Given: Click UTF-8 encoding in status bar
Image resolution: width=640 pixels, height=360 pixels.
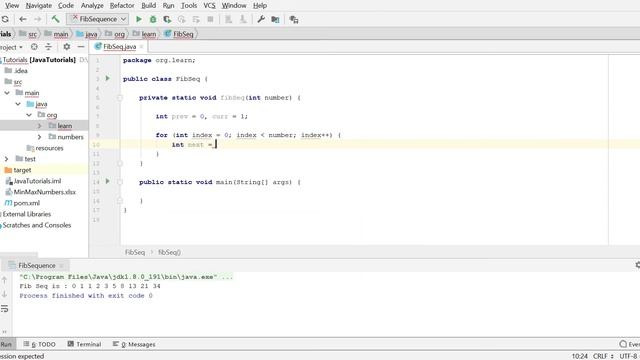Looking at the screenshot, I should (x=629, y=356).
